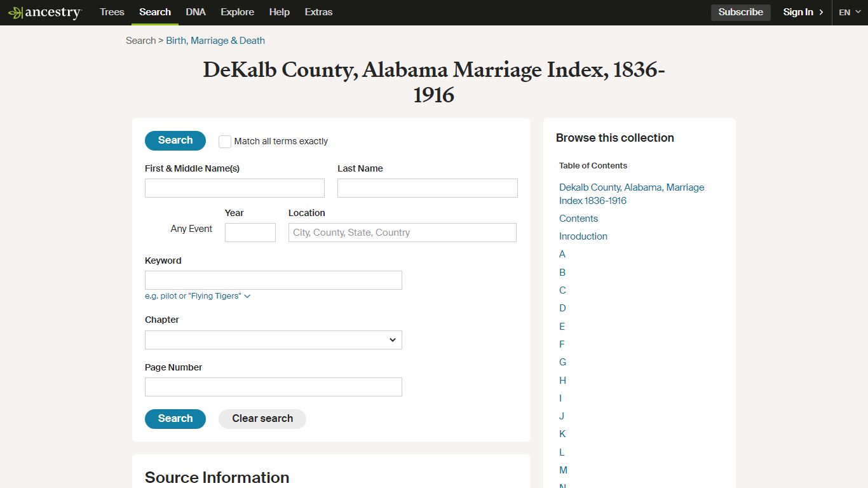Click the Ancestry logo
Screen dimensions: 868x488
click(x=44, y=12)
